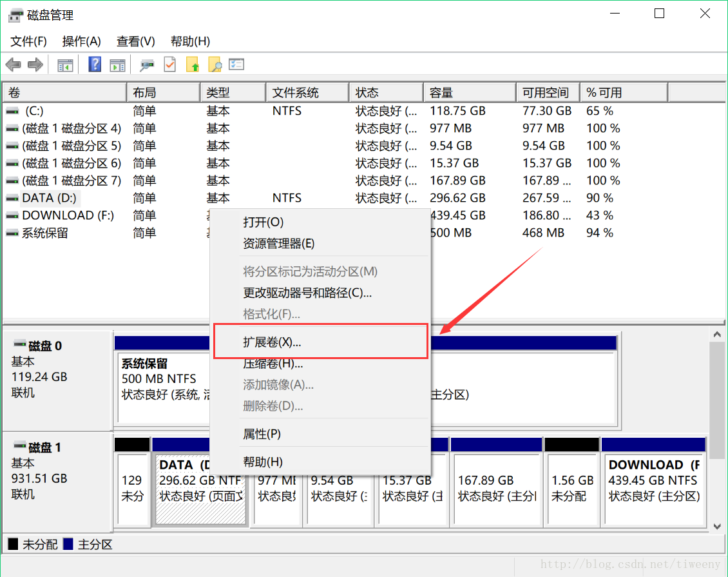Click the rescan disks drive-with-magnifier icon
The width and height of the screenshot is (728, 577).
point(147,65)
